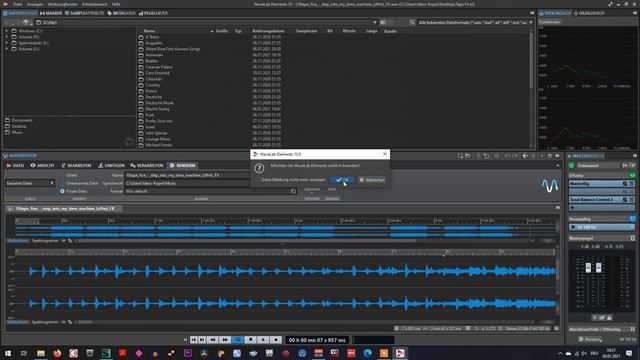Switch to the Marker tab

tap(51, 13)
